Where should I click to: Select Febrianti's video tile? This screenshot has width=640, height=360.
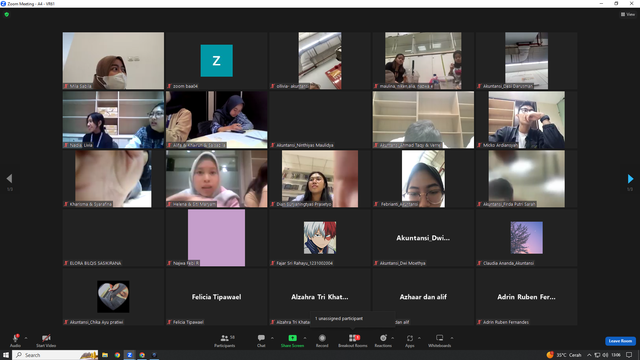423,178
